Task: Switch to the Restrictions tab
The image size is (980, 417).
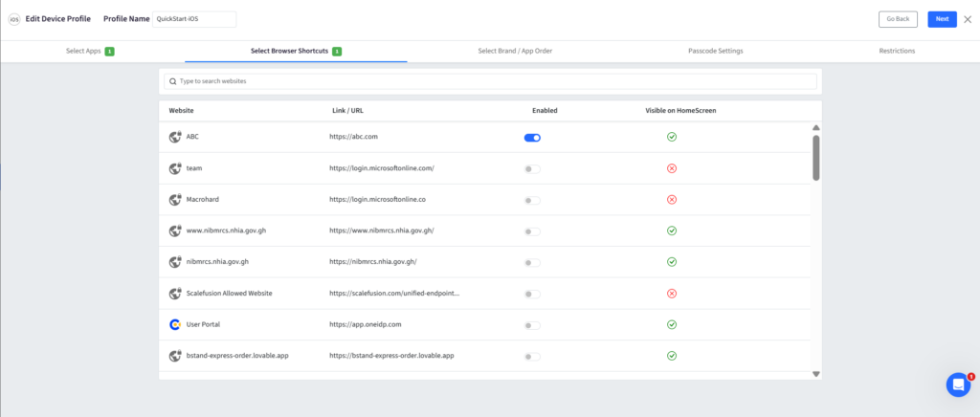Action: click(x=897, y=52)
